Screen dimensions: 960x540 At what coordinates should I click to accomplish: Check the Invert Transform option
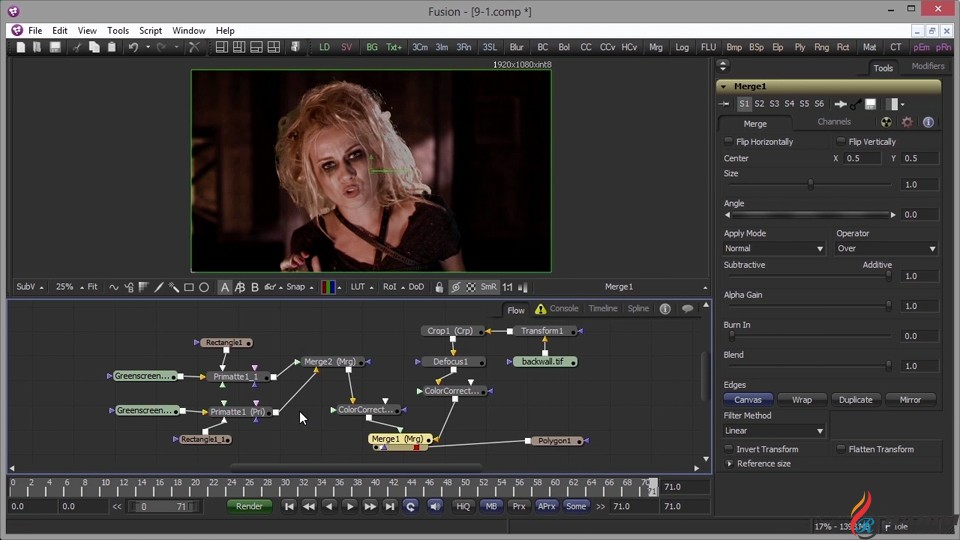[729, 449]
